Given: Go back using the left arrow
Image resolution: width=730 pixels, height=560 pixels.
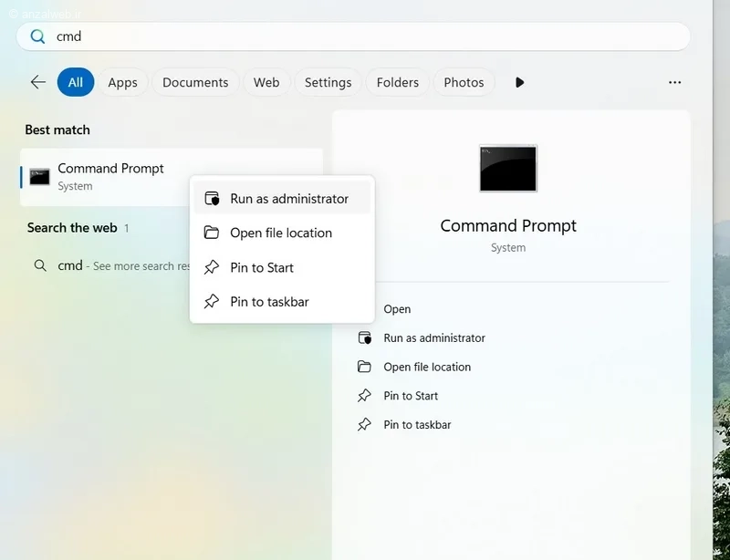Looking at the screenshot, I should tap(38, 82).
